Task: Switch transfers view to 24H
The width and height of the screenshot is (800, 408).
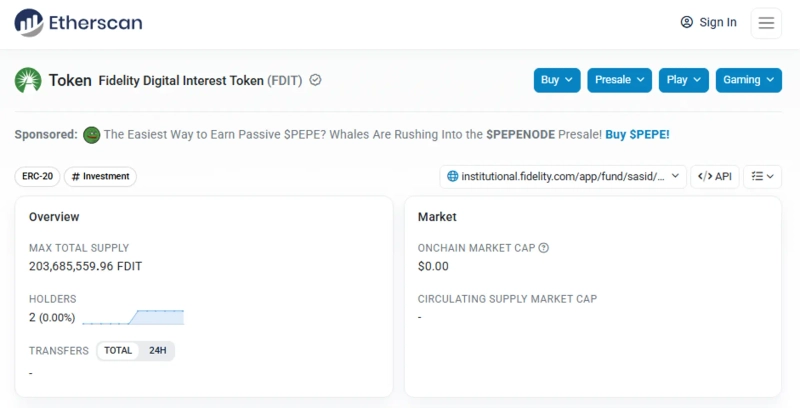Action: pyautogui.click(x=158, y=351)
